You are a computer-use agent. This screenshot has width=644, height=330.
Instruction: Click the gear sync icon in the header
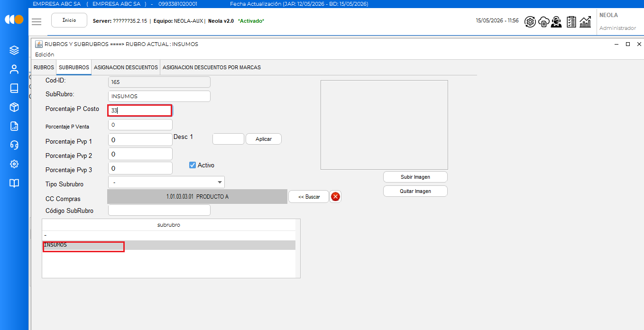pos(530,22)
